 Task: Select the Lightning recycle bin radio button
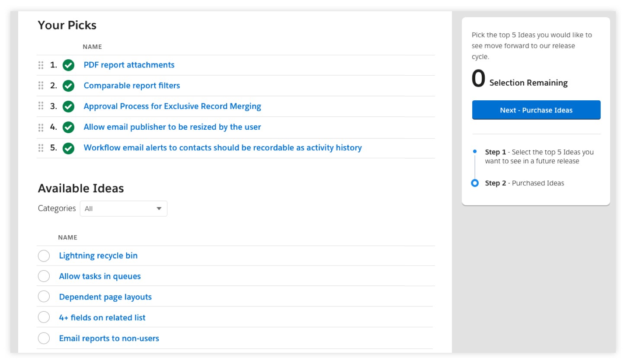[x=44, y=256]
